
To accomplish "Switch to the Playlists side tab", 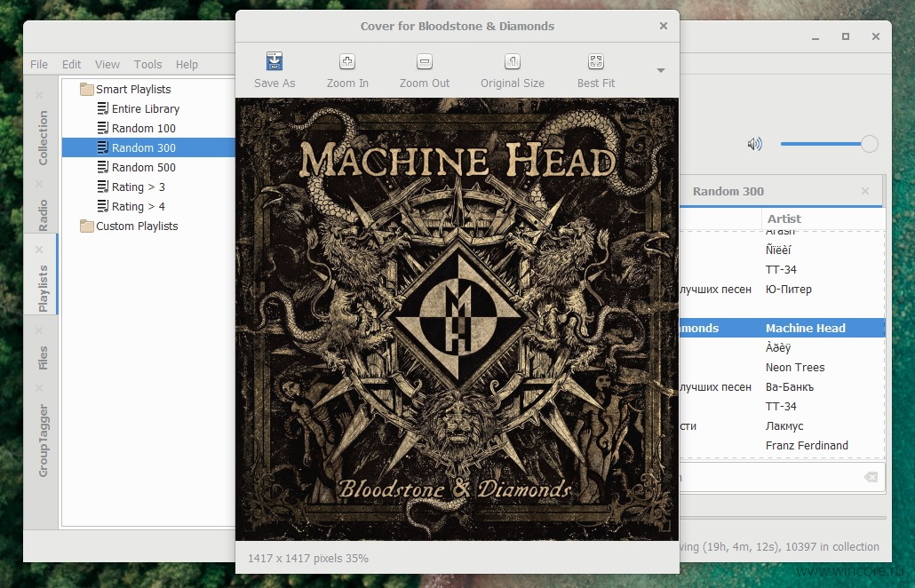I will pyautogui.click(x=43, y=288).
